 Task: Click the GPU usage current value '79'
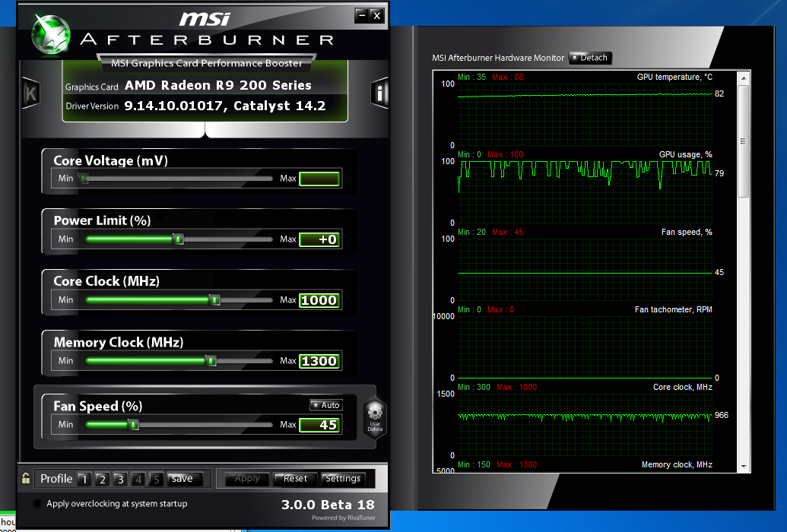click(x=719, y=173)
